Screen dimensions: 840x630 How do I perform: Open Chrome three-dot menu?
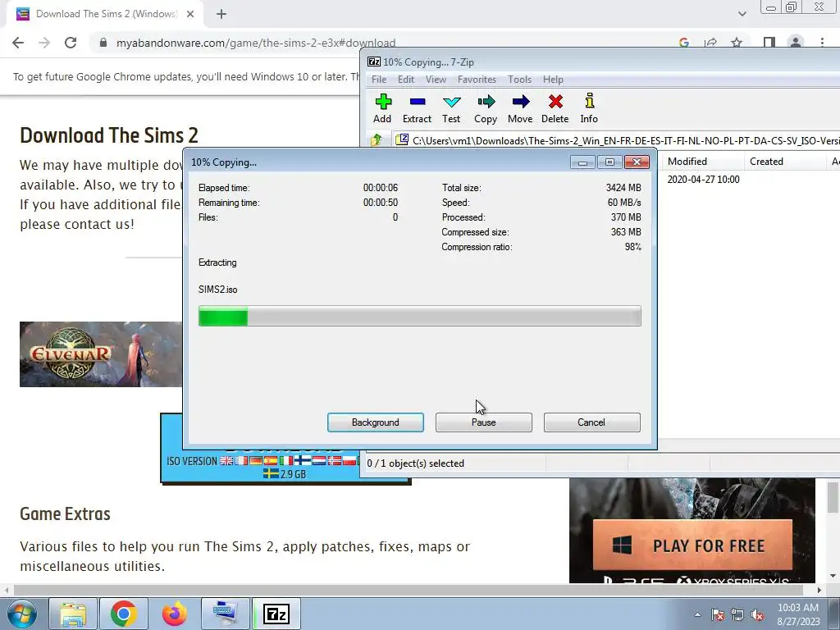[x=822, y=43]
